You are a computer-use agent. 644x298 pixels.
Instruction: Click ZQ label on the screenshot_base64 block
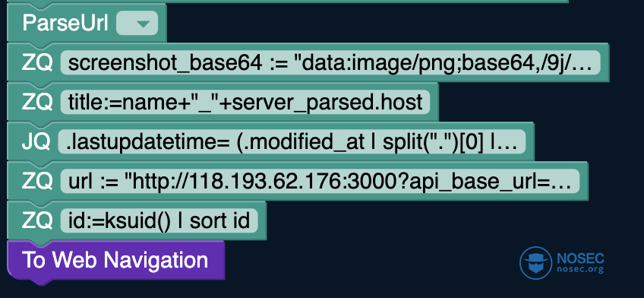(x=37, y=62)
